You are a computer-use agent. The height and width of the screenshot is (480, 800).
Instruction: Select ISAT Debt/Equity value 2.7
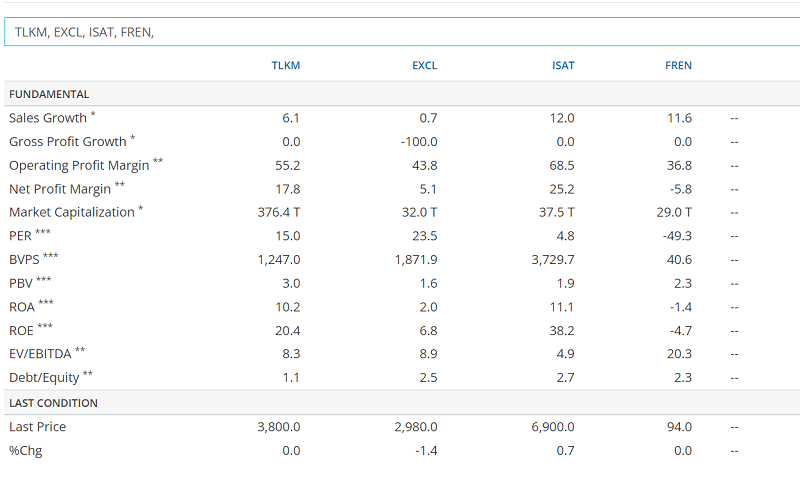coord(565,378)
